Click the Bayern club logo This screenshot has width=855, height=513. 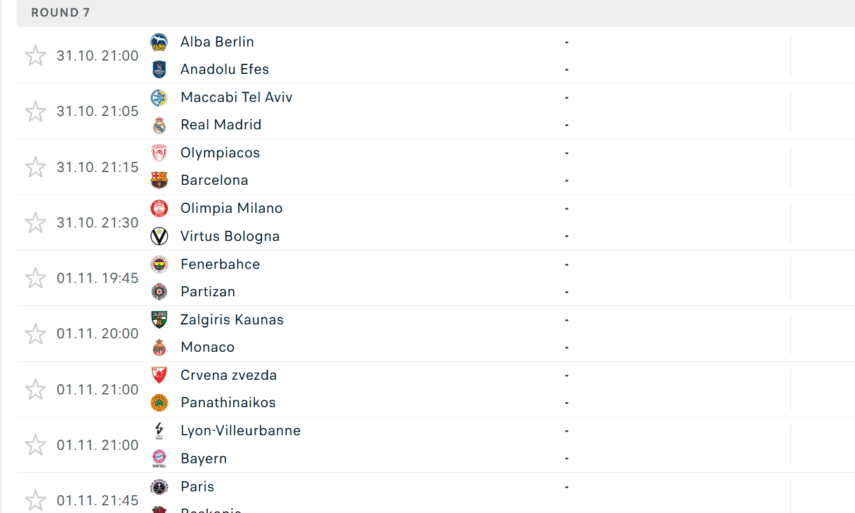(x=159, y=458)
